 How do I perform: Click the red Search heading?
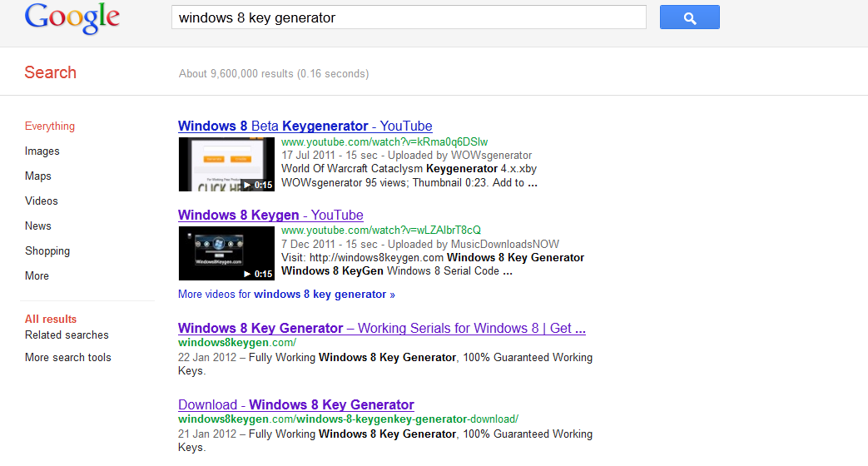pyautogui.click(x=51, y=72)
